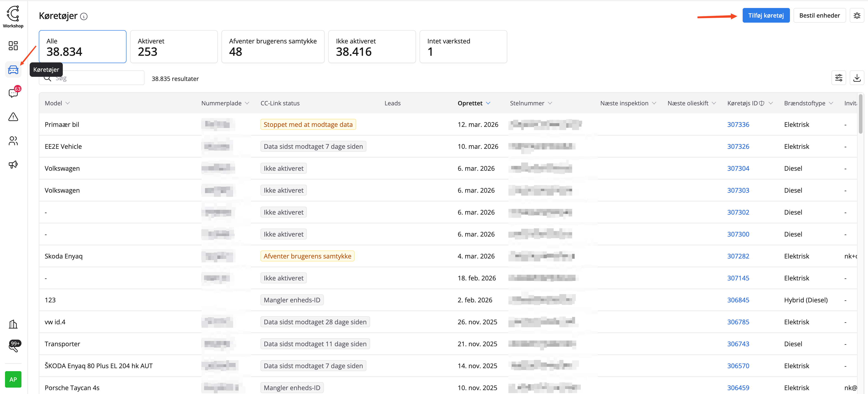Open vehicle ID 307336 link
Image resolution: width=868 pixels, height=394 pixels.
tap(738, 125)
